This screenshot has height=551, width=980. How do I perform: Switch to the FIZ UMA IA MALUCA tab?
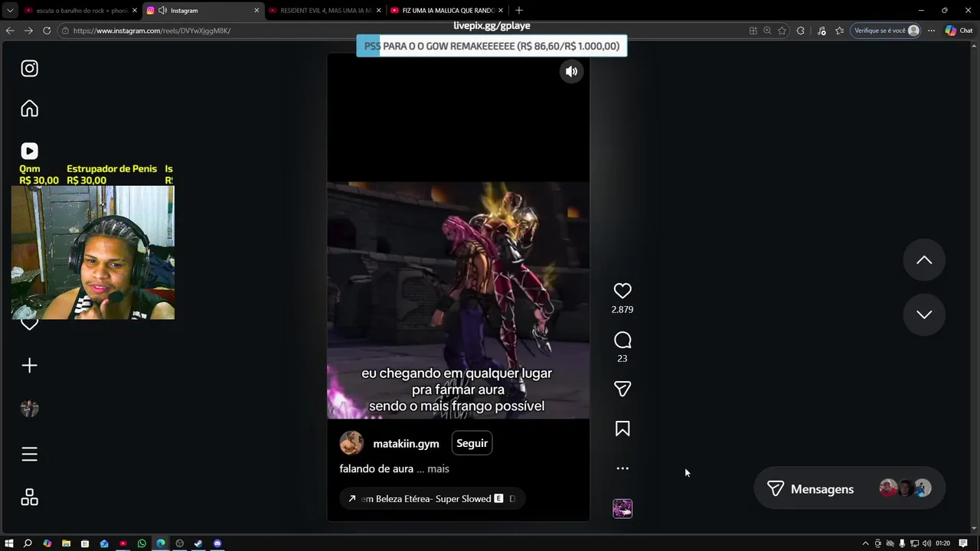(448, 11)
